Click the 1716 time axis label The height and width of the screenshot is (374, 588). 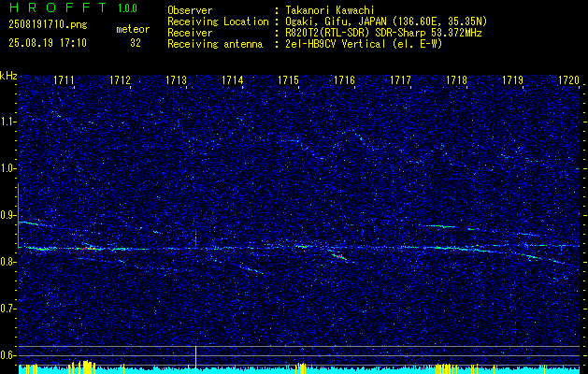click(345, 79)
